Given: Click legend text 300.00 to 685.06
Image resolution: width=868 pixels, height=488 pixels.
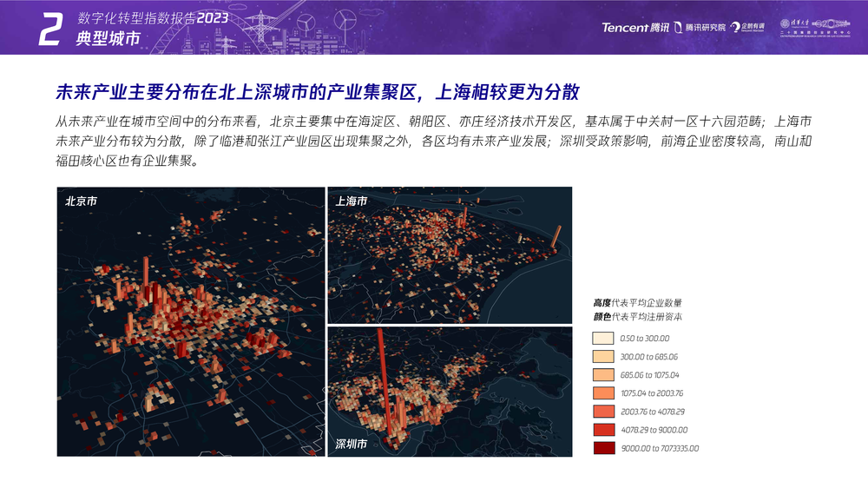Looking at the screenshot, I should click(648, 357).
